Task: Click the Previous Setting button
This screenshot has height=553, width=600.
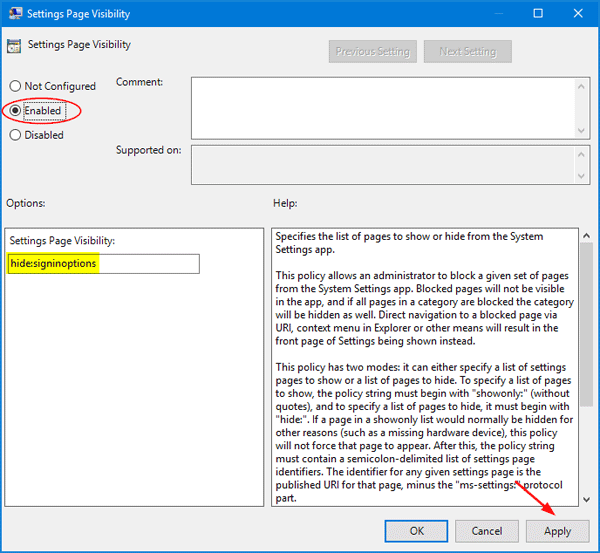Action: click(x=372, y=51)
